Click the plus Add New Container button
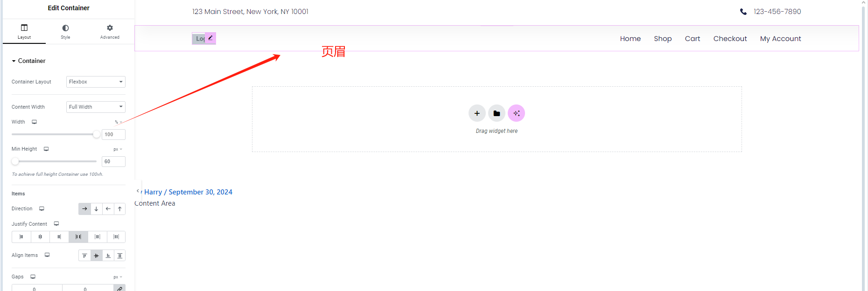 click(x=477, y=113)
